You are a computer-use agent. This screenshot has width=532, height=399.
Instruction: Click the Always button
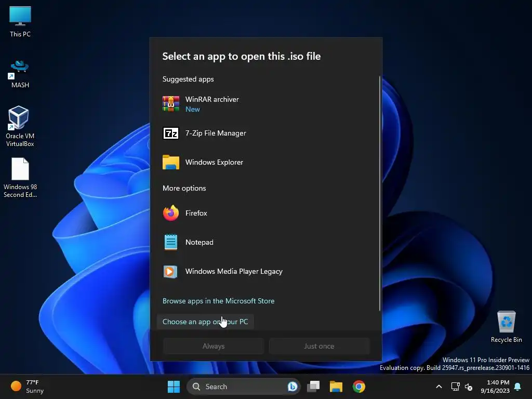pyautogui.click(x=214, y=346)
